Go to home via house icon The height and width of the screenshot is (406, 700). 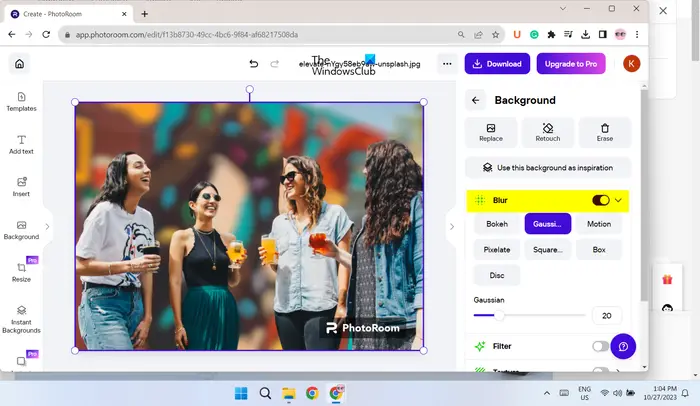(x=20, y=64)
